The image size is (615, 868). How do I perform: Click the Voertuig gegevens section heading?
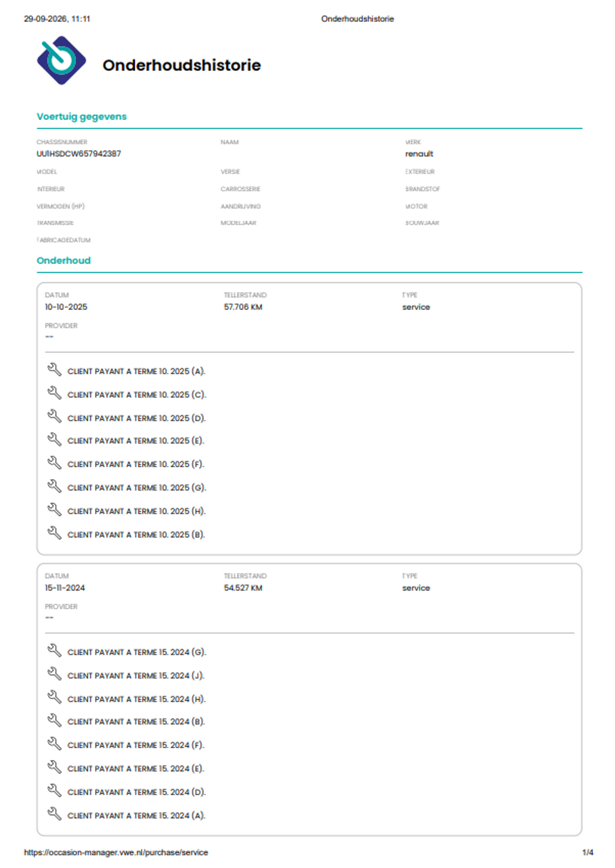82,116
